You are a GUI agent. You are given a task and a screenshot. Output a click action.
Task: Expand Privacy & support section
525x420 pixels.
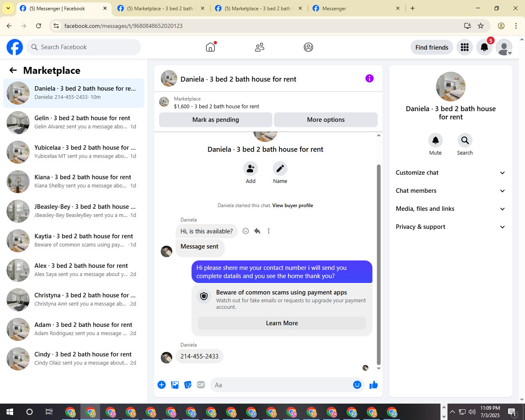451,227
